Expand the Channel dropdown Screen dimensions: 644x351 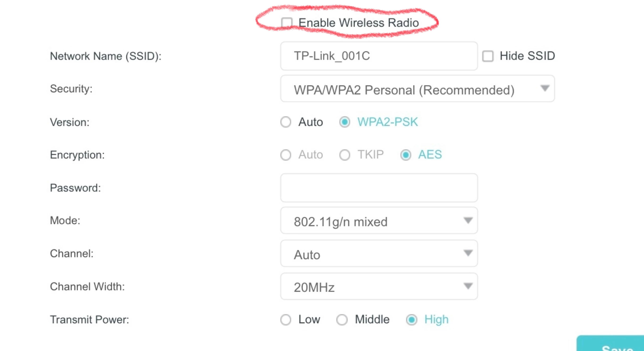379,253
